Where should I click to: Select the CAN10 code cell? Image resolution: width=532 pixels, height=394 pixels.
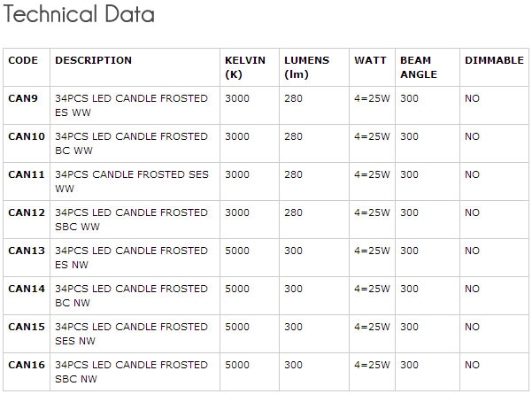click(x=27, y=136)
